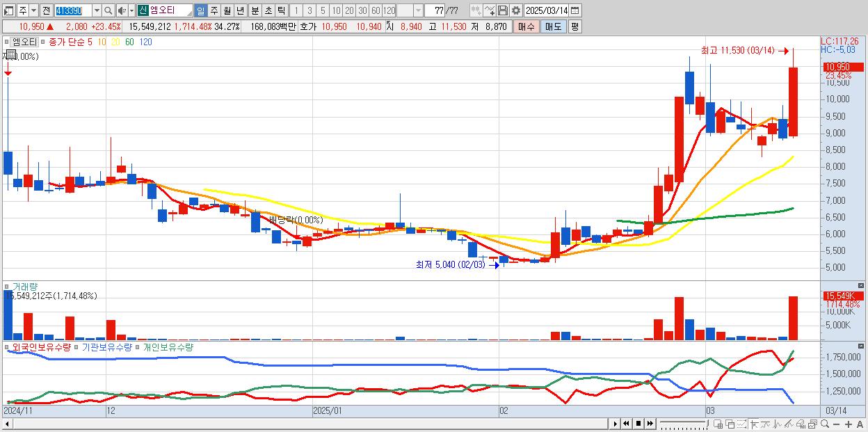The image size is (868, 432).
Task: Select the 초 second period tab
Action: (x=267, y=10)
